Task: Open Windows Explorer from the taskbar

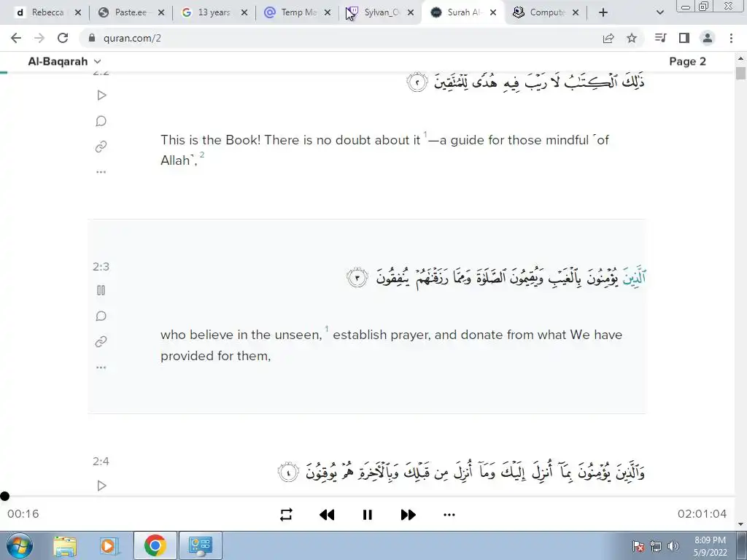Action: click(65, 545)
